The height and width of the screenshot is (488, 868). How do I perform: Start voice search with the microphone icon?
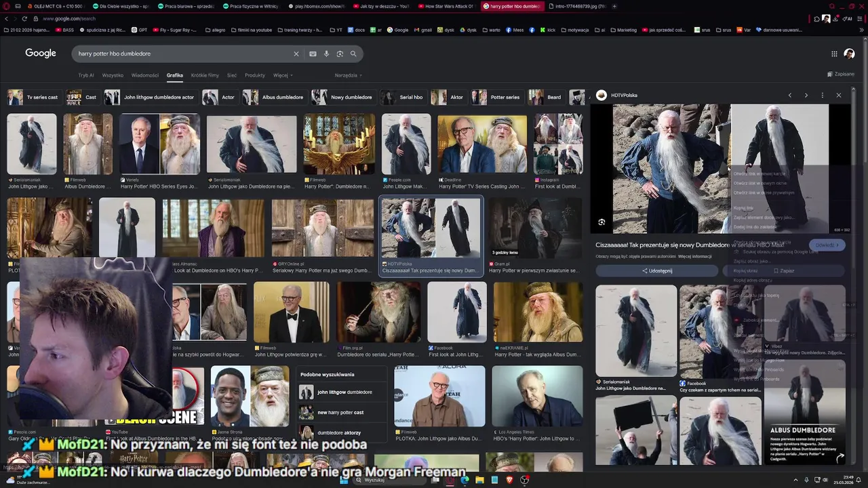point(326,54)
